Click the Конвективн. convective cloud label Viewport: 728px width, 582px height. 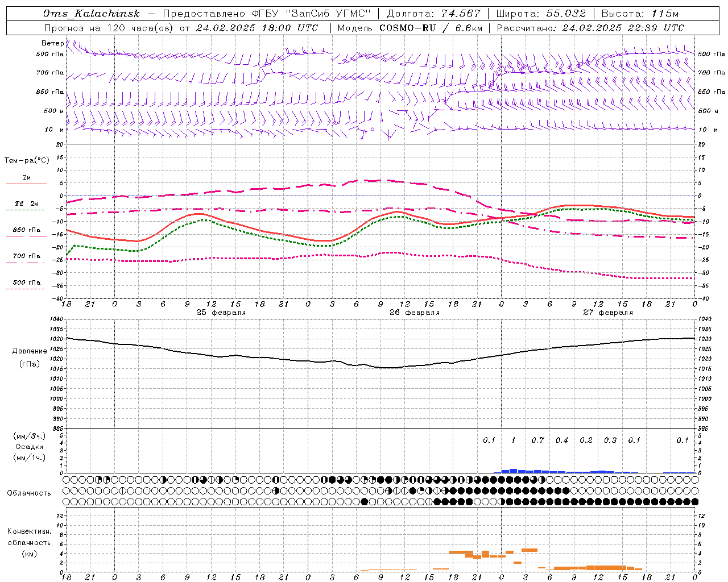[x=29, y=531]
